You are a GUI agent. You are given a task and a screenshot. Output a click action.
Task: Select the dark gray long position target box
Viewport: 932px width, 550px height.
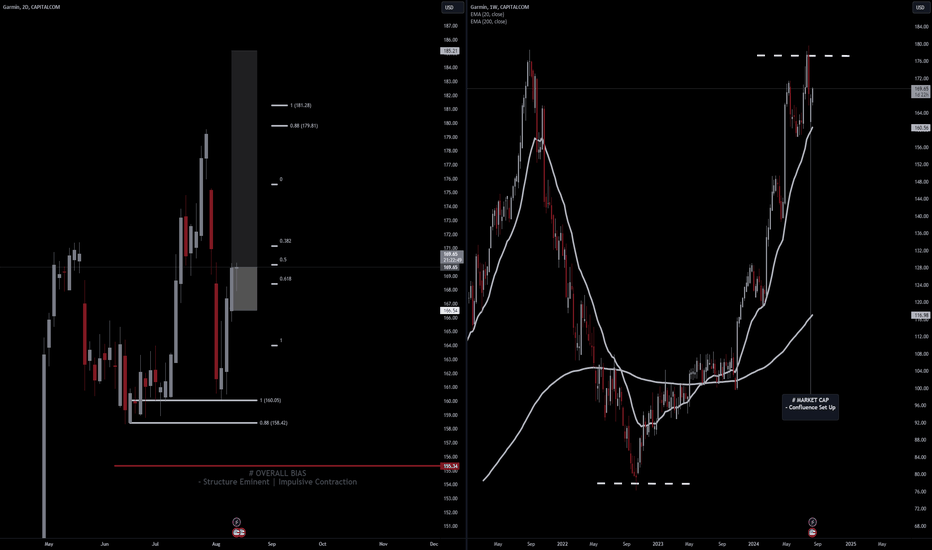pyautogui.click(x=244, y=159)
